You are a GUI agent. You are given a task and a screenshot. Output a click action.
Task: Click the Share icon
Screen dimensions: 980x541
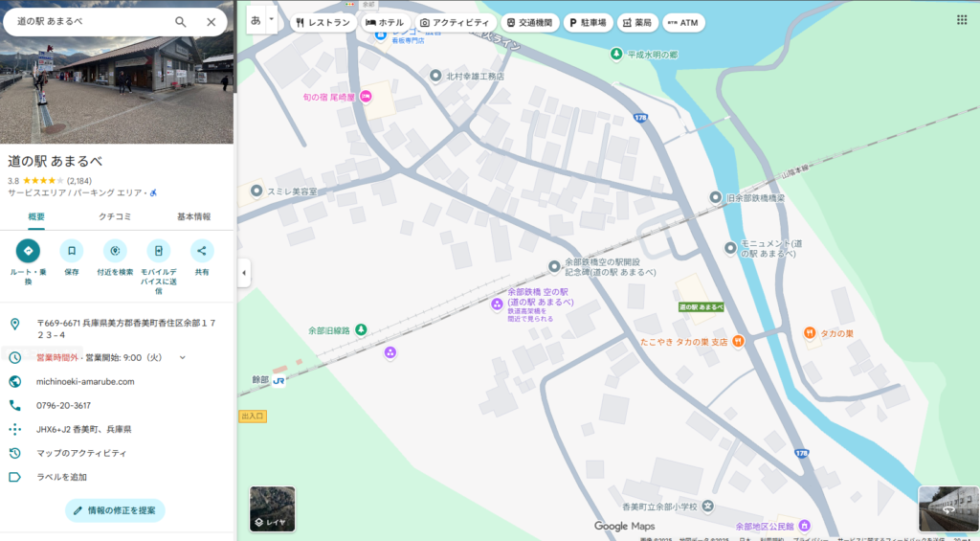pos(202,251)
